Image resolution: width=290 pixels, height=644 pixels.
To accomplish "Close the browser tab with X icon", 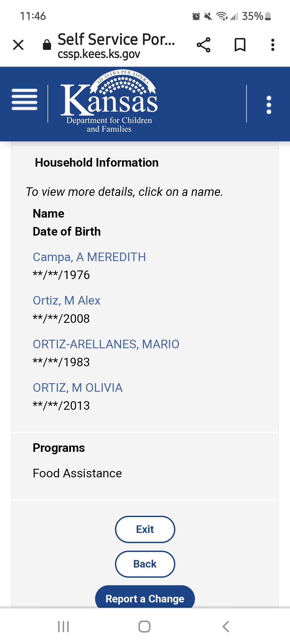I will (x=18, y=45).
